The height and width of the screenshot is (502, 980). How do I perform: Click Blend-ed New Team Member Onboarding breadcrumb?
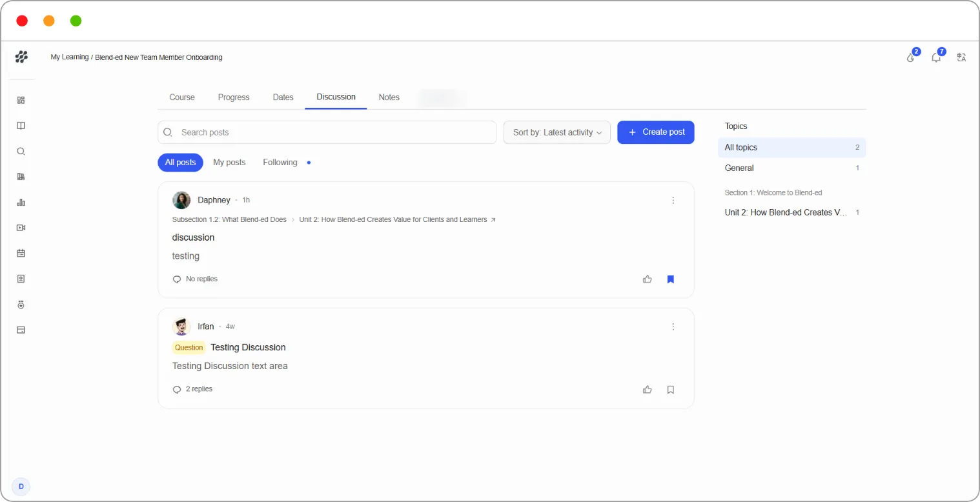pyautogui.click(x=159, y=57)
